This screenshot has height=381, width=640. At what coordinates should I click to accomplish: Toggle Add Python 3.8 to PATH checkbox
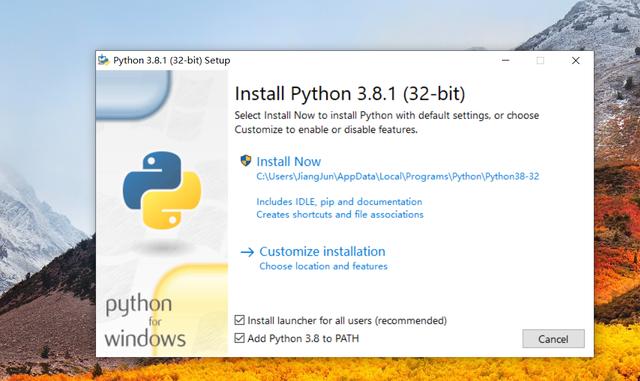240,338
